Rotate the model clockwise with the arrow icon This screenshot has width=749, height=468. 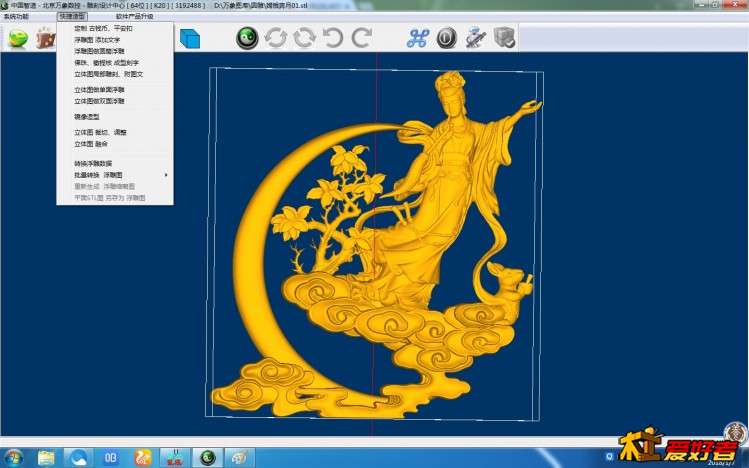362,38
